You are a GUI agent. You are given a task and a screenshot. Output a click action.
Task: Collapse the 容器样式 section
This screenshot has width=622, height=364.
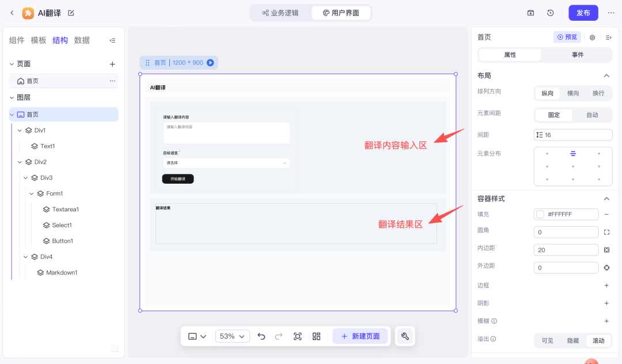pyautogui.click(x=606, y=199)
